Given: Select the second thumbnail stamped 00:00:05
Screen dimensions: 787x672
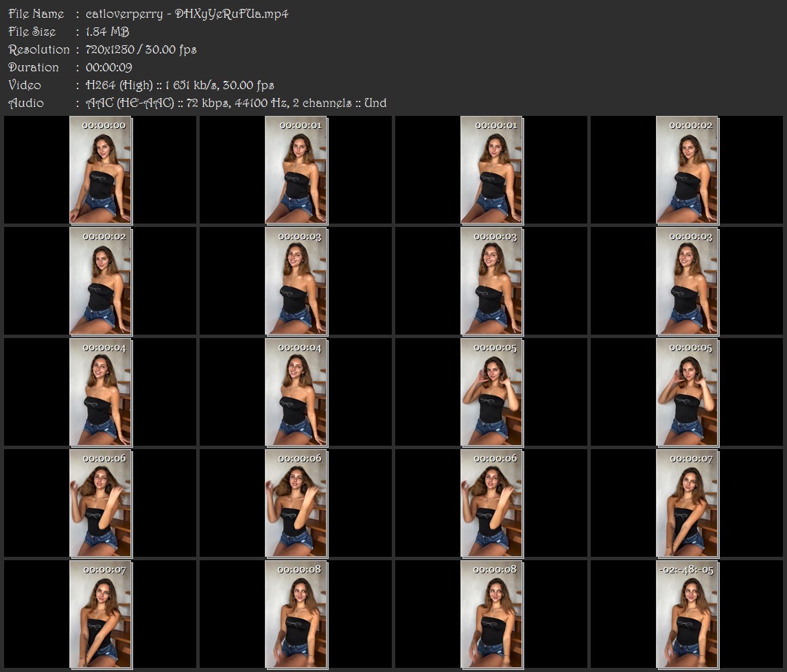Looking at the screenshot, I should [687, 392].
